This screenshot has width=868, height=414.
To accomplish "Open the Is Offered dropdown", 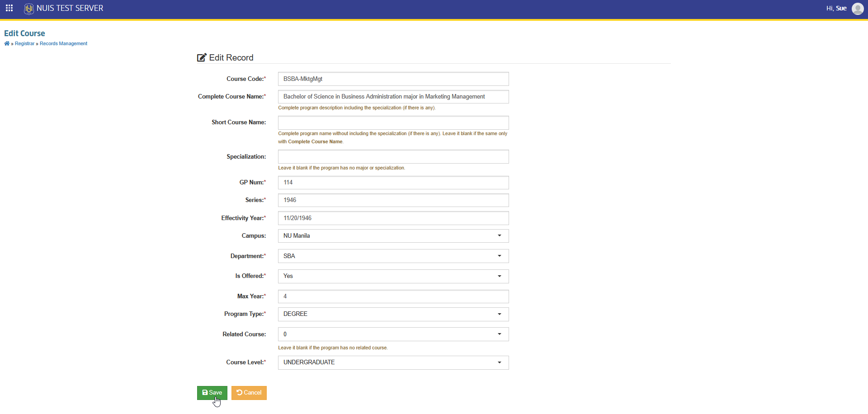I will point(393,276).
